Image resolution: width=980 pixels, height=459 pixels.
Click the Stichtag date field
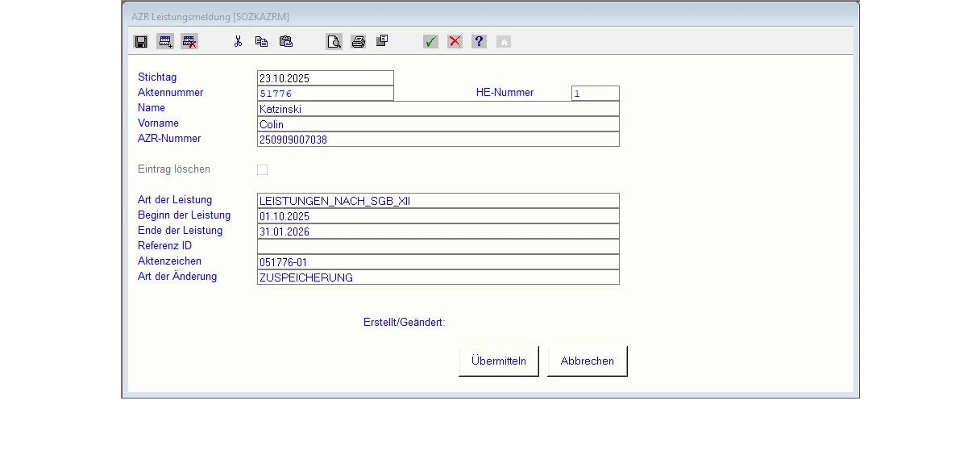pos(325,78)
